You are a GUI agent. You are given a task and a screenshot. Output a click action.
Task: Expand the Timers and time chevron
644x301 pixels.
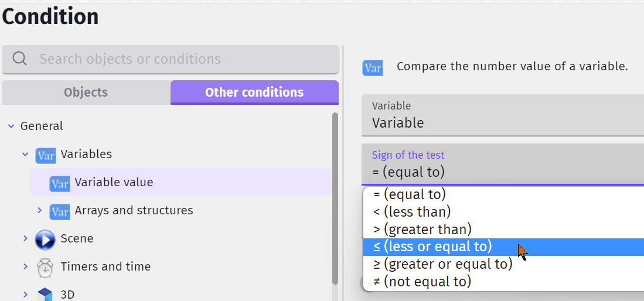coord(25,266)
